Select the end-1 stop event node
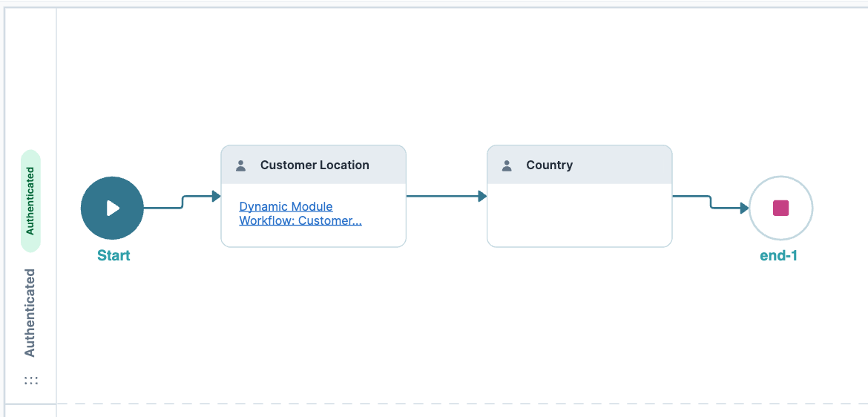 tap(780, 208)
